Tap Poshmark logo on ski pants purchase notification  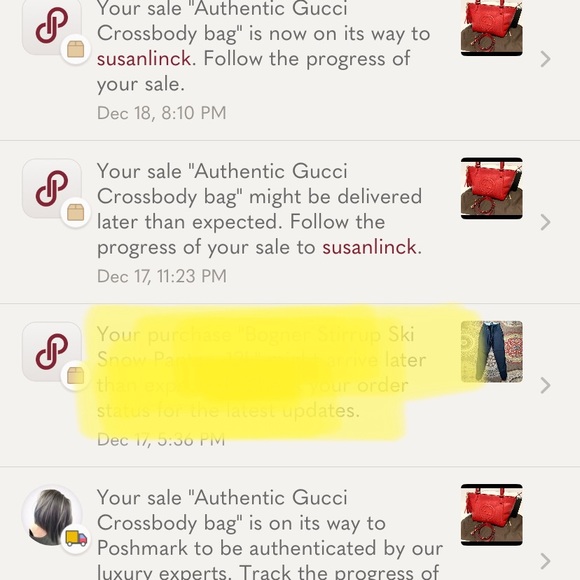tap(52, 351)
